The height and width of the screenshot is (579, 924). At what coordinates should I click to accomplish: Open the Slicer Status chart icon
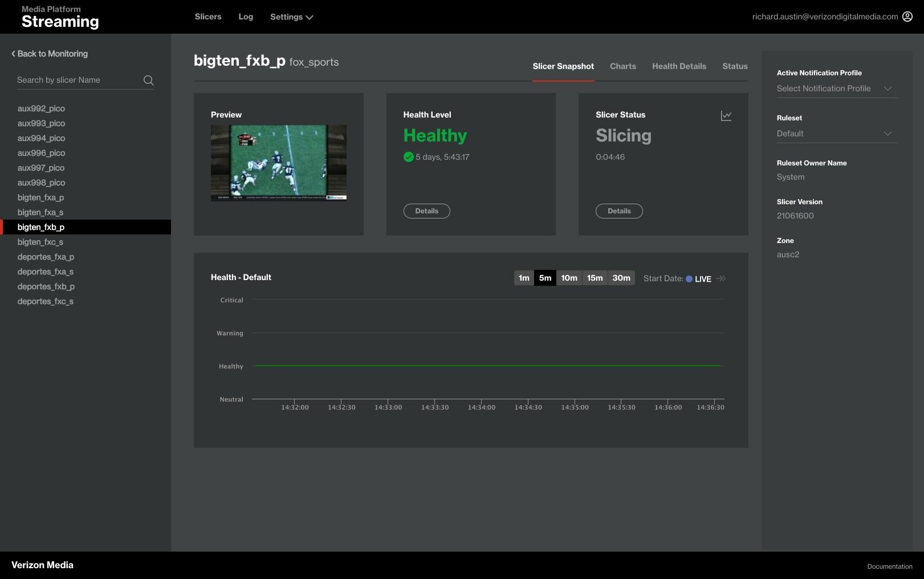[726, 116]
